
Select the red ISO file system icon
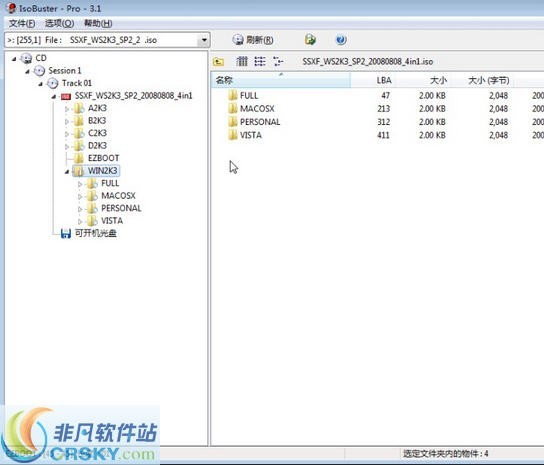pos(66,96)
